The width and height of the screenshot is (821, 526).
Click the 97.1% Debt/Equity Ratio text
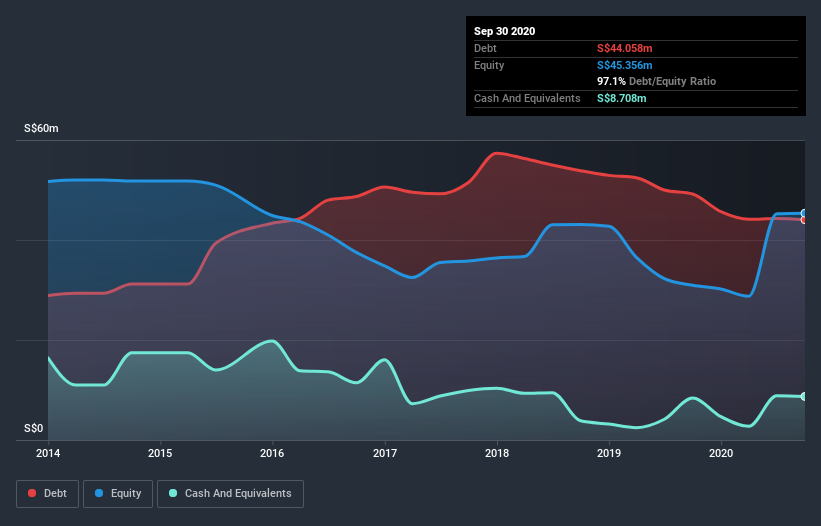click(657, 81)
